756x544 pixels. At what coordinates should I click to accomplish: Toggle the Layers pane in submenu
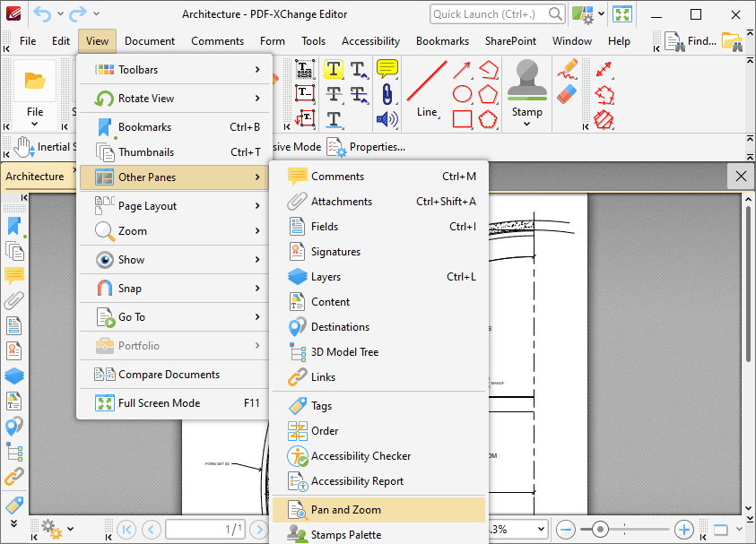(x=379, y=277)
